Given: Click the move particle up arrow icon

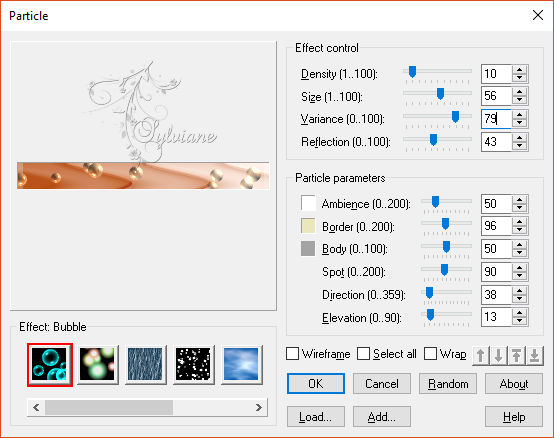Looking at the screenshot, I should coord(481,355).
